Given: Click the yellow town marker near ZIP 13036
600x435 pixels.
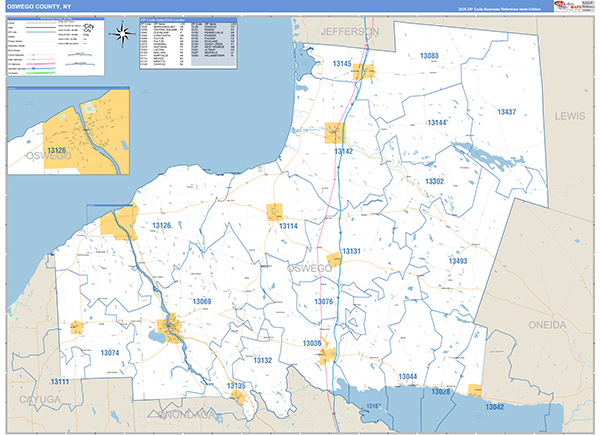Looking at the screenshot, I should coord(326,352).
